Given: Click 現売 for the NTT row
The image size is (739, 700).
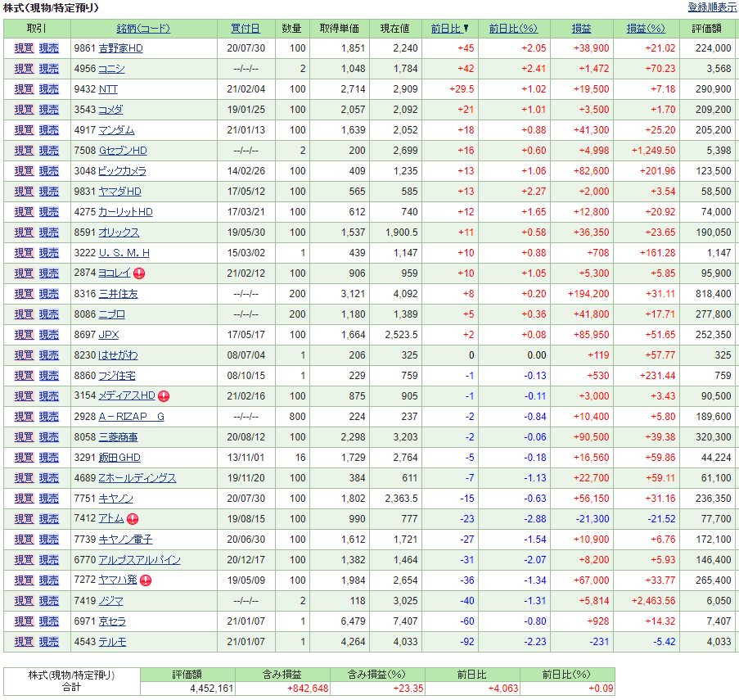Looking at the screenshot, I should coord(48,89).
